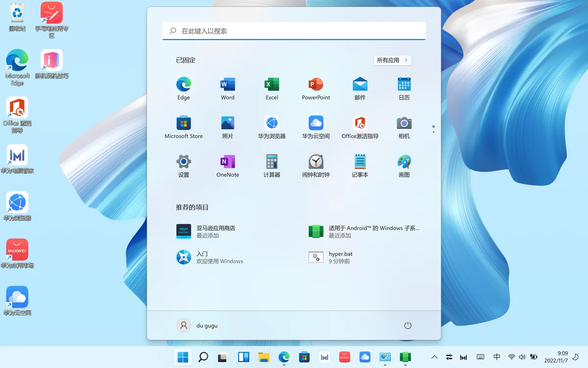Click the battery icon in system tray
This screenshot has width=588, height=368.
point(534,357)
